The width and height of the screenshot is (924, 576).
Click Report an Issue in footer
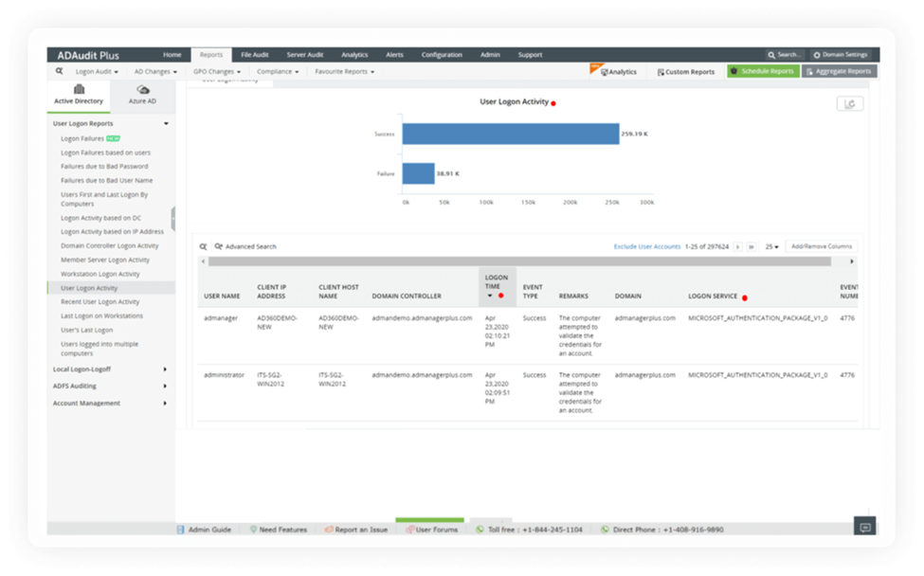click(x=356, y=530)
